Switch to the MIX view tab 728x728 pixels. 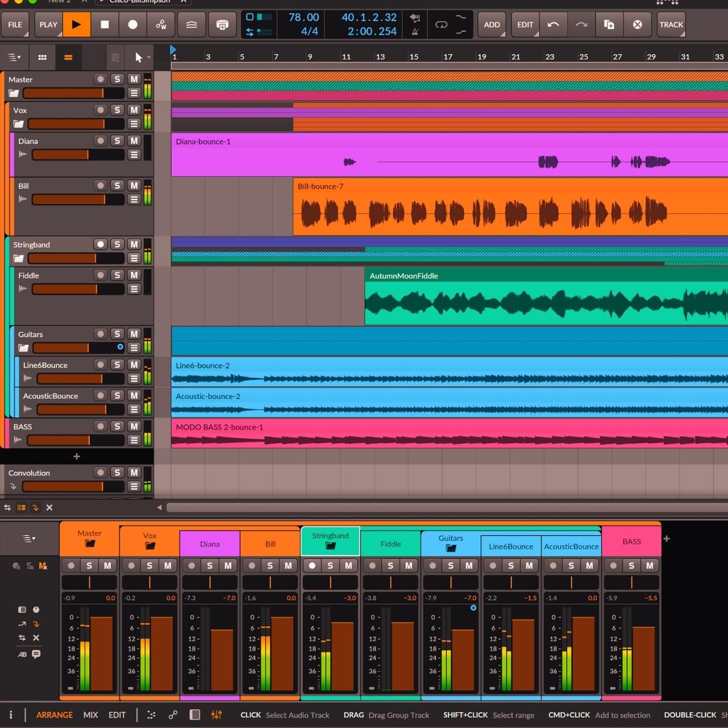coord(90,715)
